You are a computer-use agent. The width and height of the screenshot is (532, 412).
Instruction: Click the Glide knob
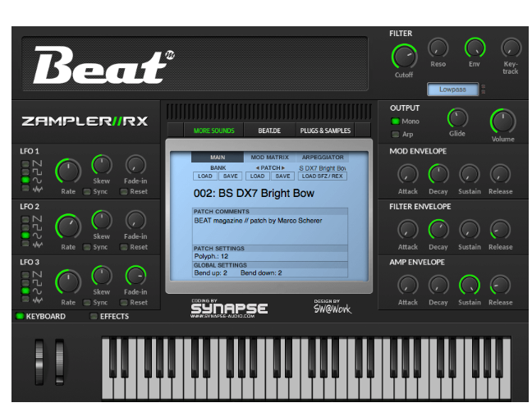tap(457, 118)
